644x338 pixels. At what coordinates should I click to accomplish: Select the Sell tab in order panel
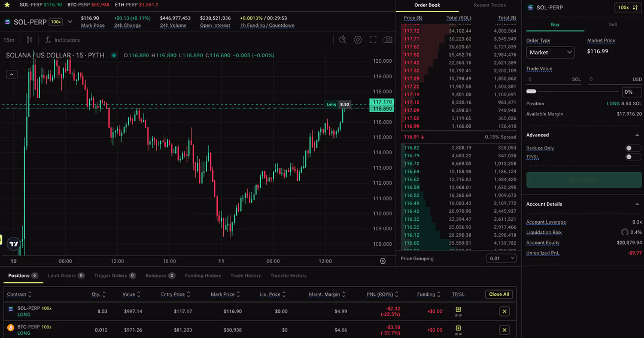pos(613,24)
